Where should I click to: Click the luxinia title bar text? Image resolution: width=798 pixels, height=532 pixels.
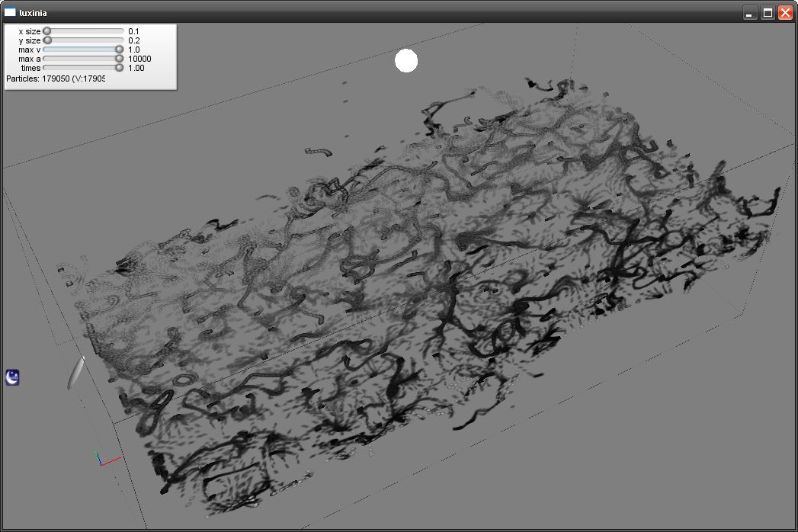point(34,12)
